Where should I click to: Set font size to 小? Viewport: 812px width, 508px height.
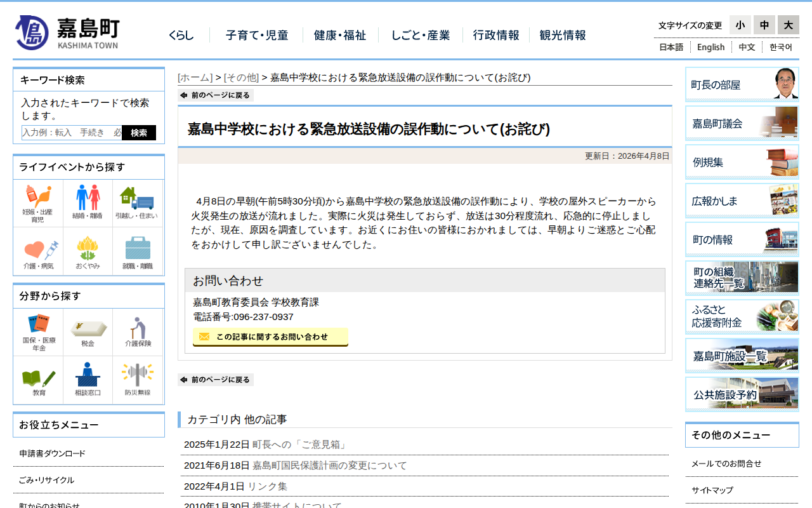point(740,25)
